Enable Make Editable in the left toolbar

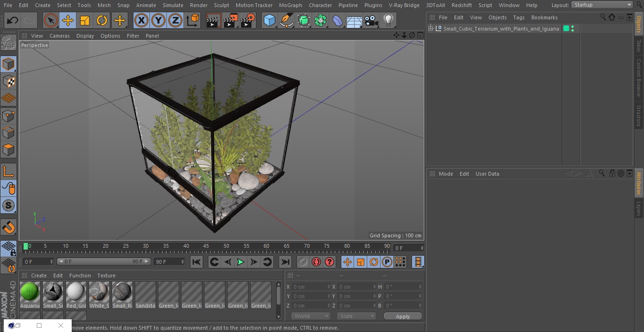click(8, 43)
